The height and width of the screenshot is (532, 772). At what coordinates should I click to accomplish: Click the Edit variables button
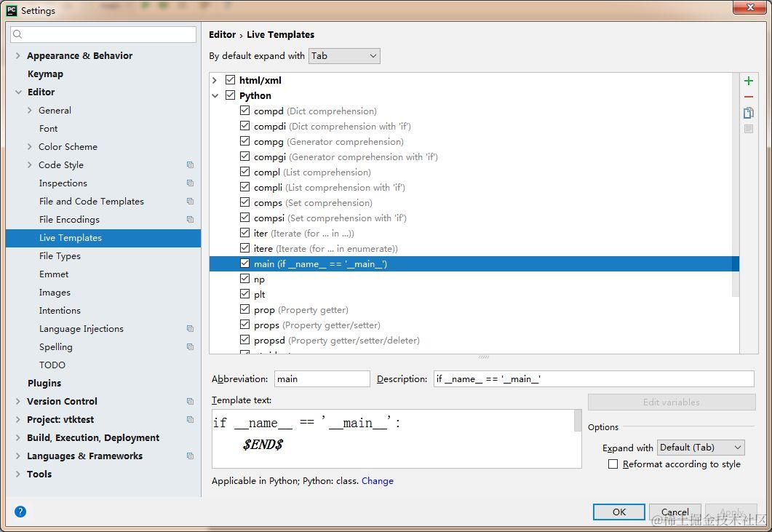coord(672,402)
